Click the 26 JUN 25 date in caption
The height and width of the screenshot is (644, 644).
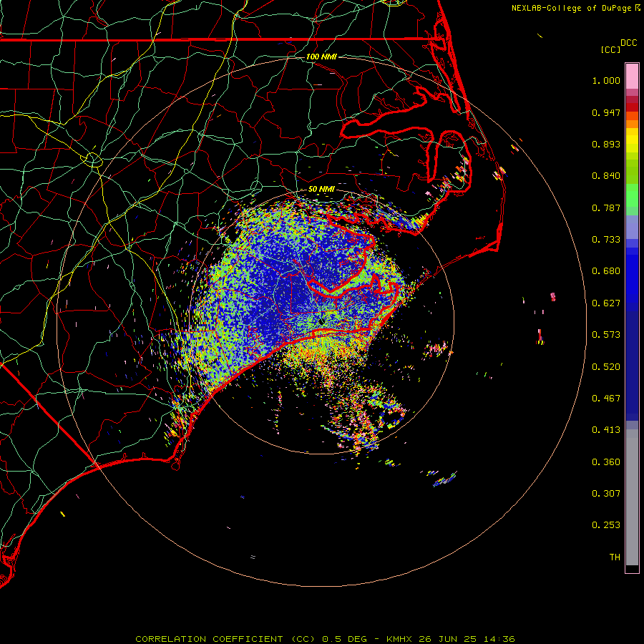click(447, 639)
